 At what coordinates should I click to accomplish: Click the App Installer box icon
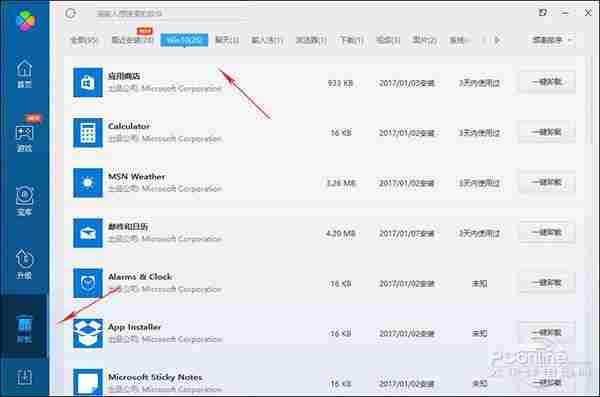88,333
